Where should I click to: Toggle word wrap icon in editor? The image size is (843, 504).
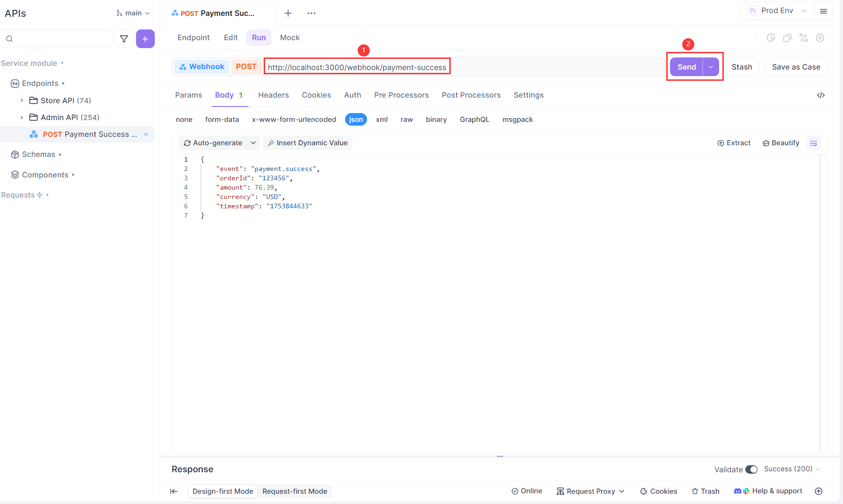pyautogui.click(x=813, y=143)
